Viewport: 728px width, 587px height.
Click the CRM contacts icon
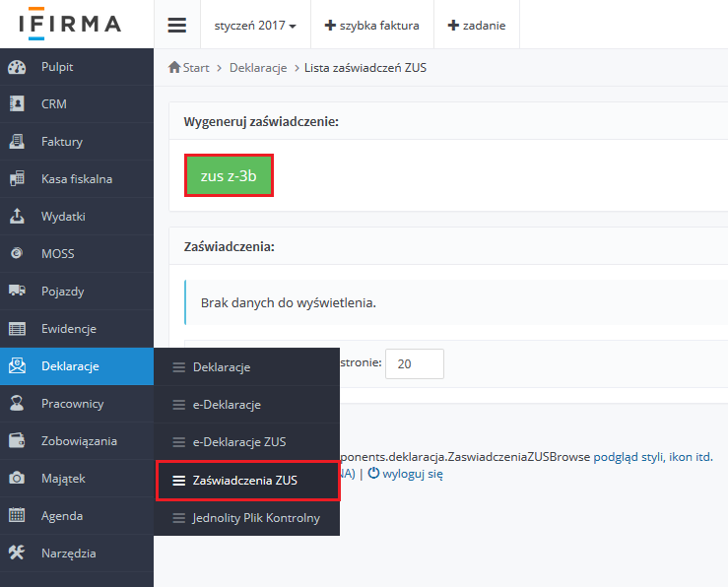(17, 104)
